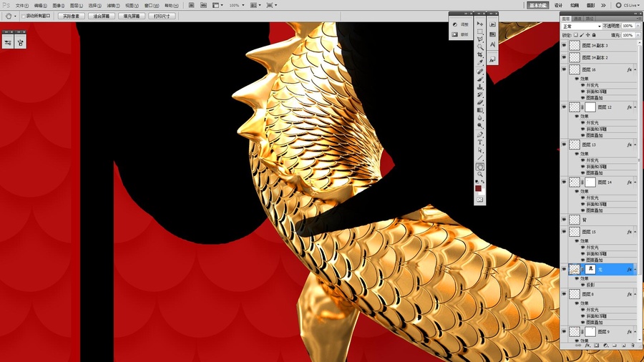
Task: Select the Crop tool
Action: tap(479, 55)
